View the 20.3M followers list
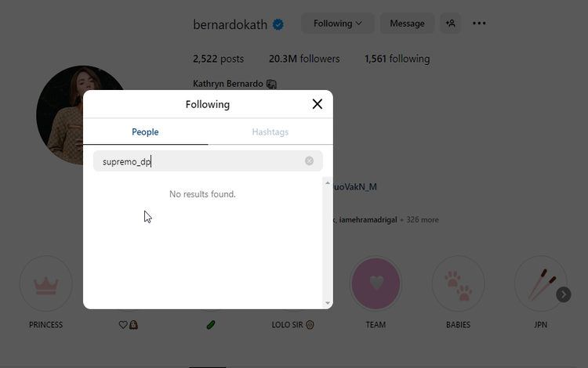Screen dimensions: 588x368 [x=304, y=59]
